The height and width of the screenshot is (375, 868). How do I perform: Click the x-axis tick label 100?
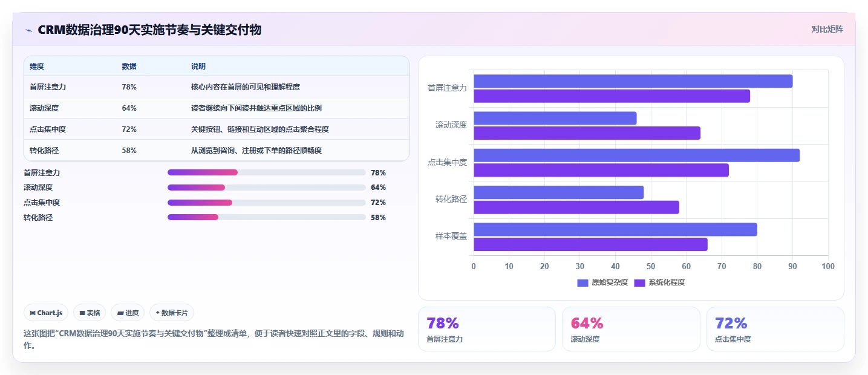click(x=828, y=266)
